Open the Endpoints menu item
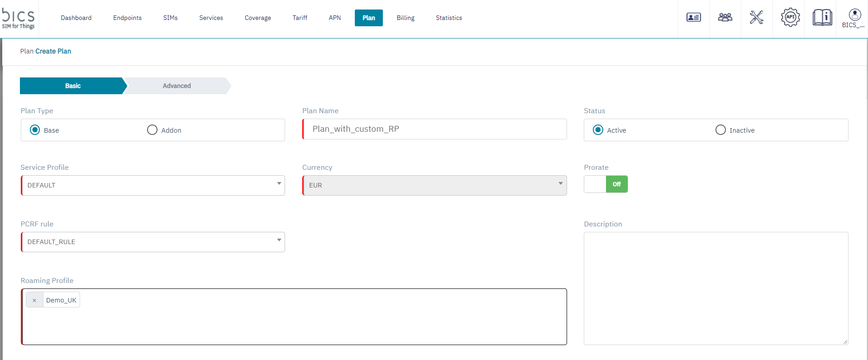868x360 pixels. coord(127,18)
